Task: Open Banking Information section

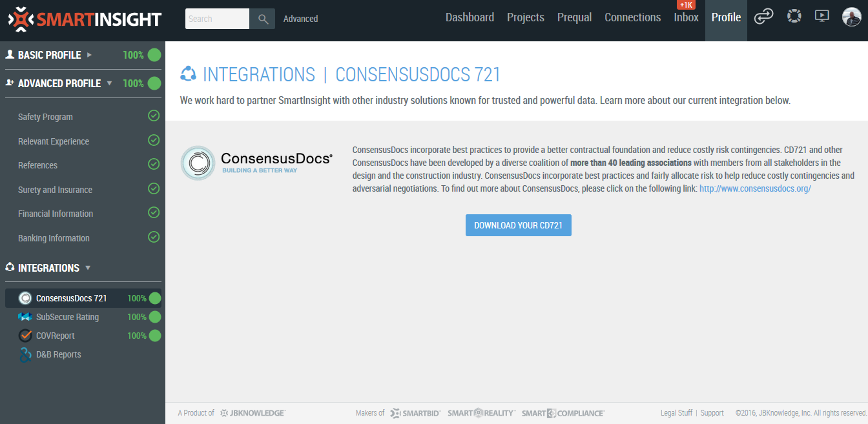Action: (x=54, y=238)
